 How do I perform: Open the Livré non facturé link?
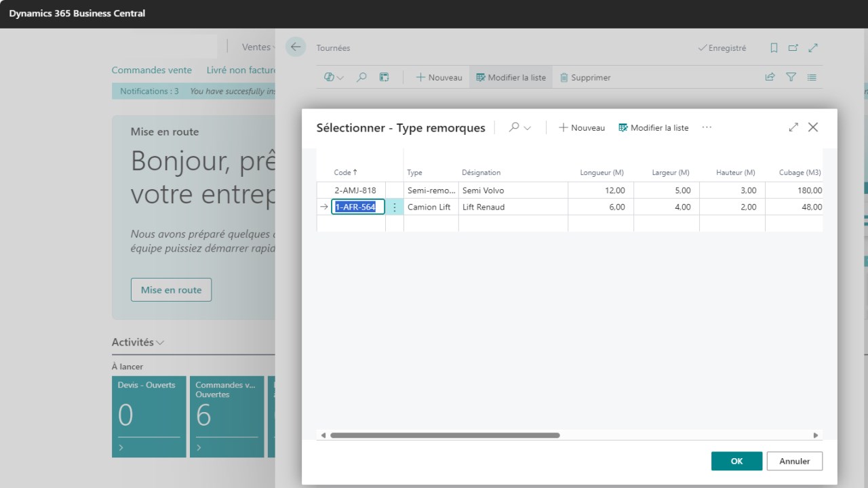241,70
